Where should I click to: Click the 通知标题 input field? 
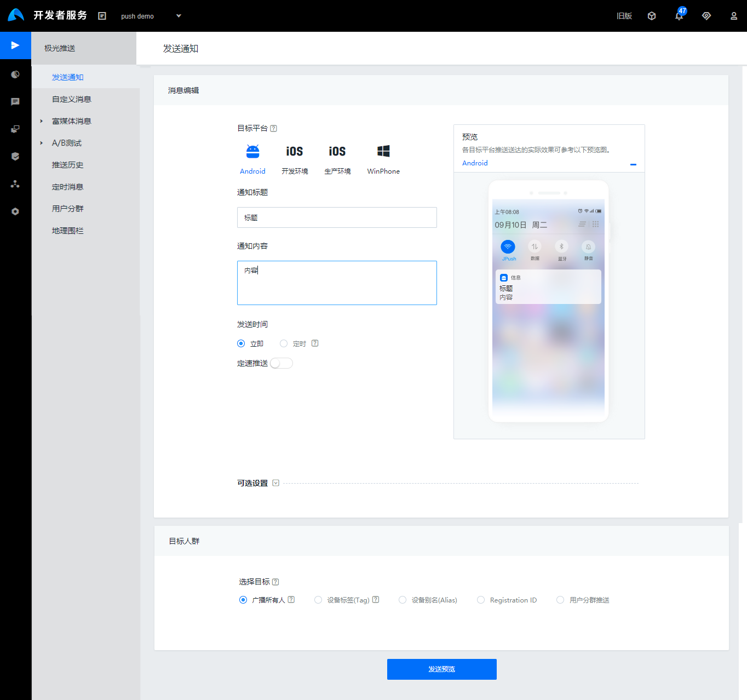point(337,217)
